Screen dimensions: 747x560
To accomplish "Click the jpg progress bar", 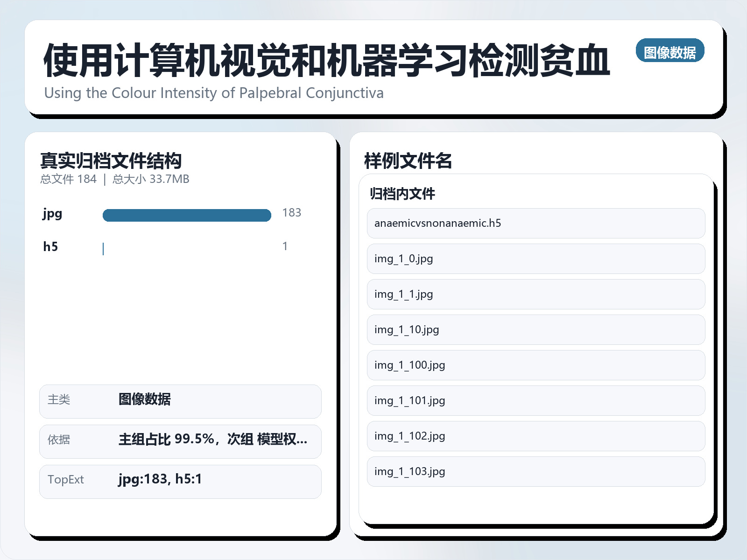I will click(187, 215).
